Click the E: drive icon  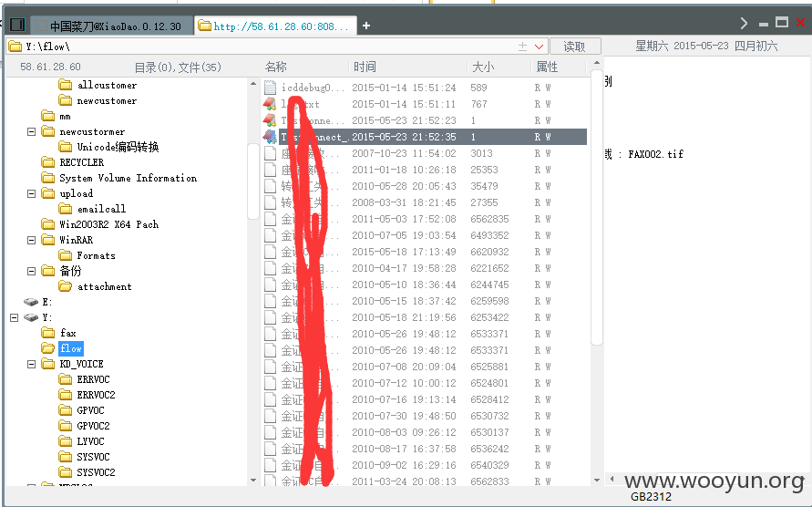click(31, 302)
